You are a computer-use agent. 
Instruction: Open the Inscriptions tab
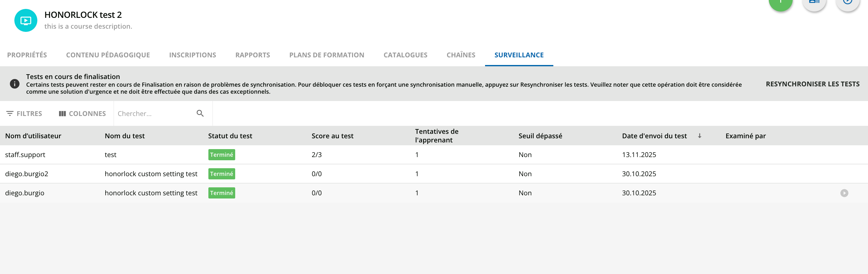click(x=192, y=55)
